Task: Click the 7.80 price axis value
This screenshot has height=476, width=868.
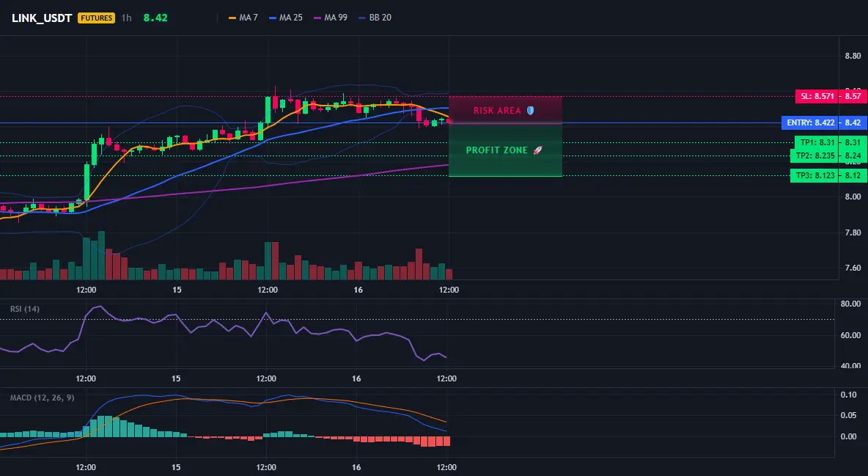Action: point(853,232)
